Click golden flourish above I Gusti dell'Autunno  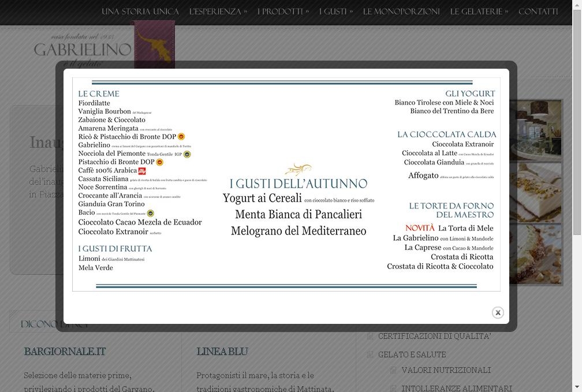[298, 169]
